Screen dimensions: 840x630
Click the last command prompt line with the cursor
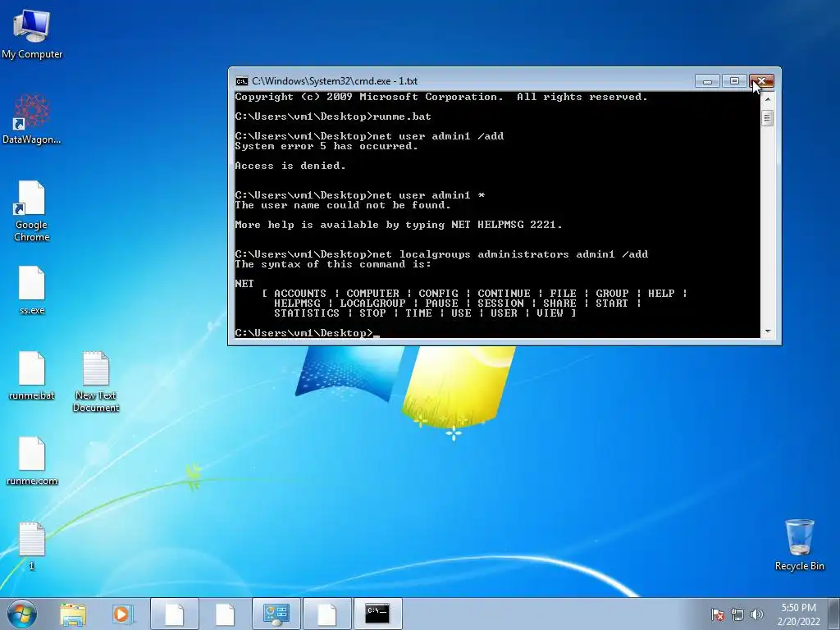(x=307, y=333)
